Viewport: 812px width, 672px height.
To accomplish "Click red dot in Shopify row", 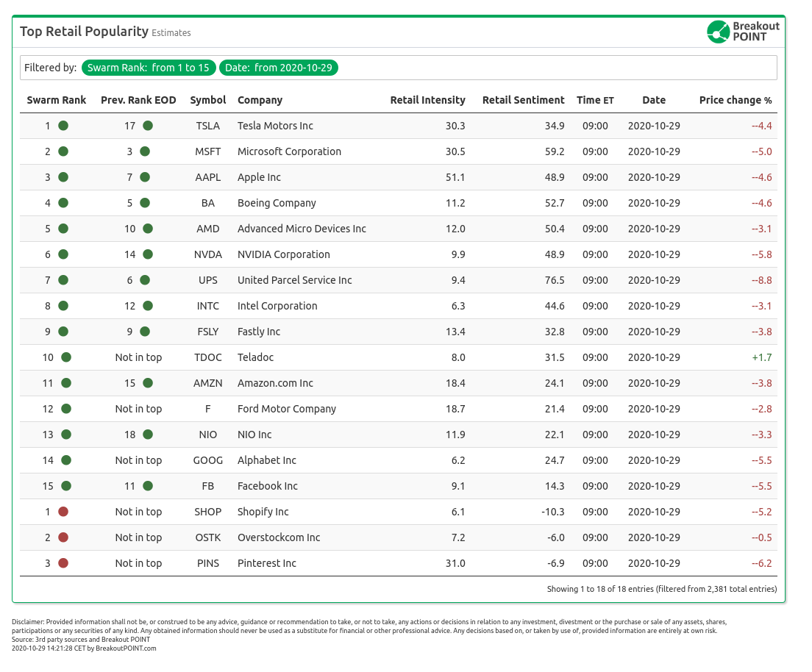I will [63, 512].
